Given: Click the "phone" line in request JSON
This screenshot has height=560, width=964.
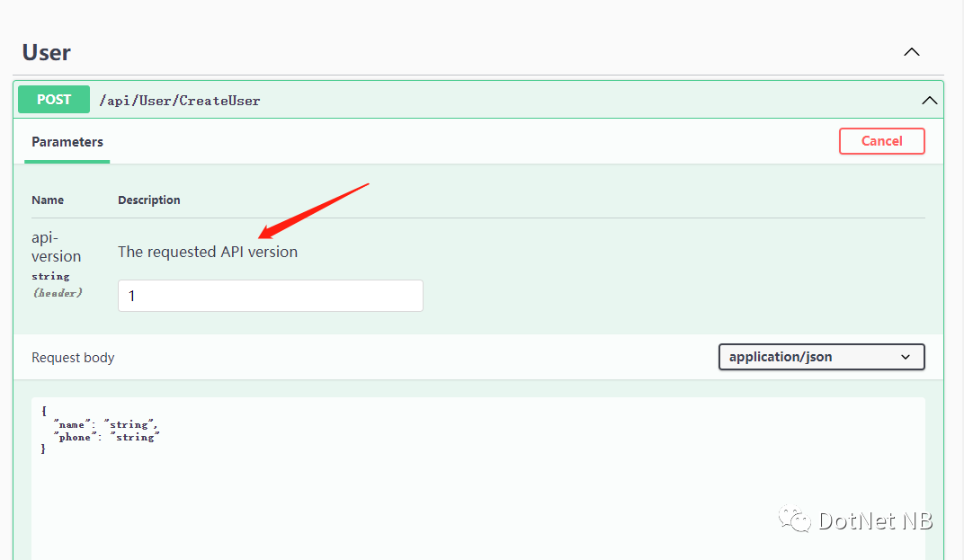Looking at the screenshot, I should pos(107,437).
